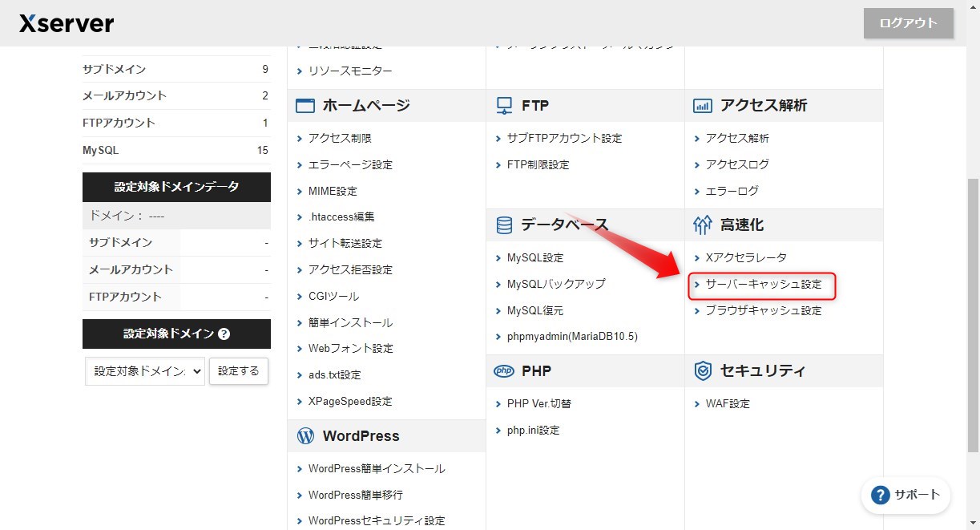Image resolution: width=980 pixels, height=530 pixels.
Task: Open the 設定対象ドメイン dropdown
Action: [144, 371]
